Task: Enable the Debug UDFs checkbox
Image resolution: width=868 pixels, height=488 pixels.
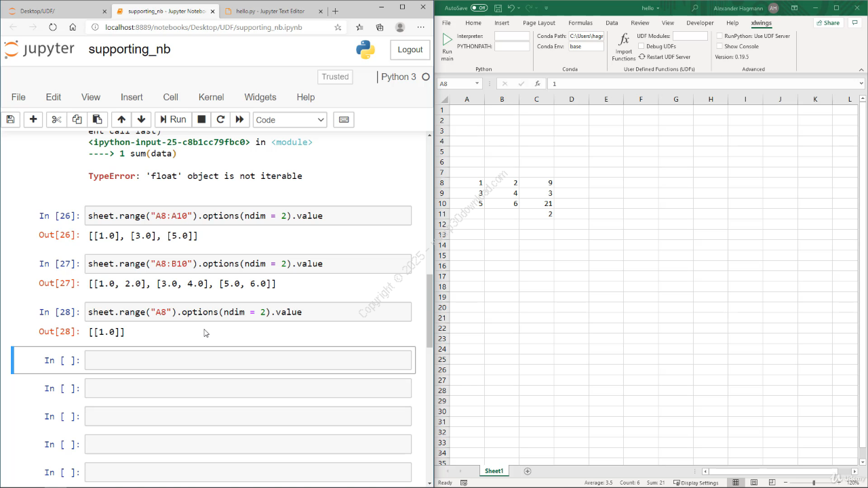Action: pos(641,47)
